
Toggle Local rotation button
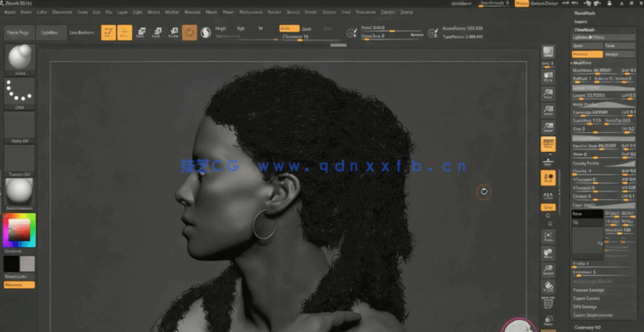(549, 178)
